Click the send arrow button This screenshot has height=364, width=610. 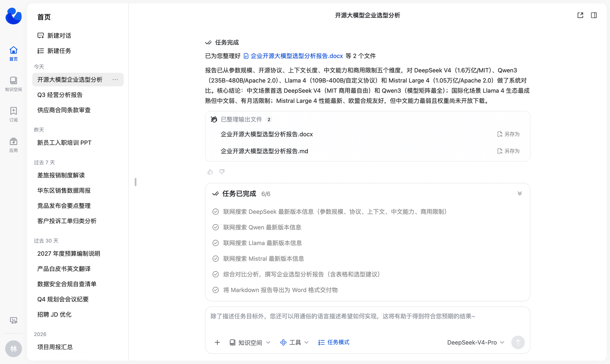[x=518, y=342]
